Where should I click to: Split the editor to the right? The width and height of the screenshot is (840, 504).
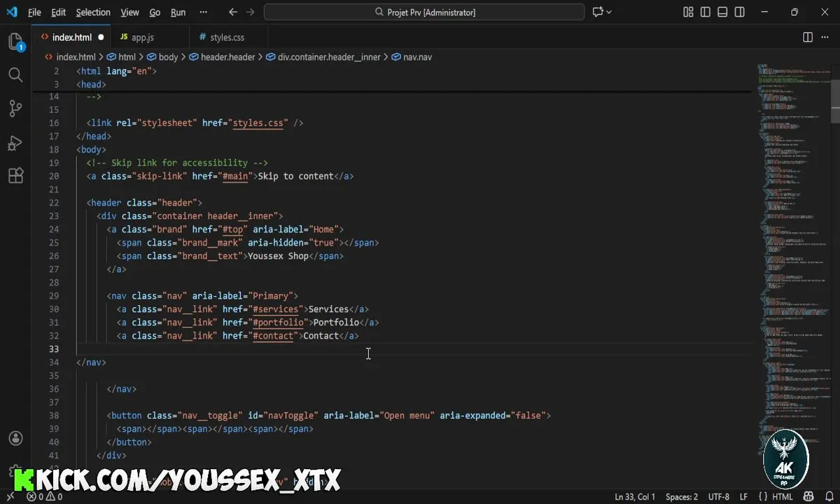coord(808,37)
